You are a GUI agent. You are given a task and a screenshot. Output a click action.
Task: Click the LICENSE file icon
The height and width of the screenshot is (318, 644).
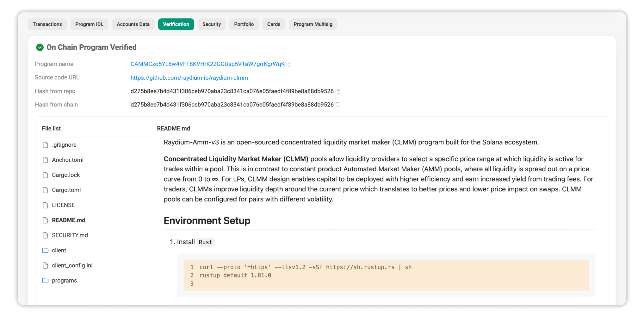45,205
